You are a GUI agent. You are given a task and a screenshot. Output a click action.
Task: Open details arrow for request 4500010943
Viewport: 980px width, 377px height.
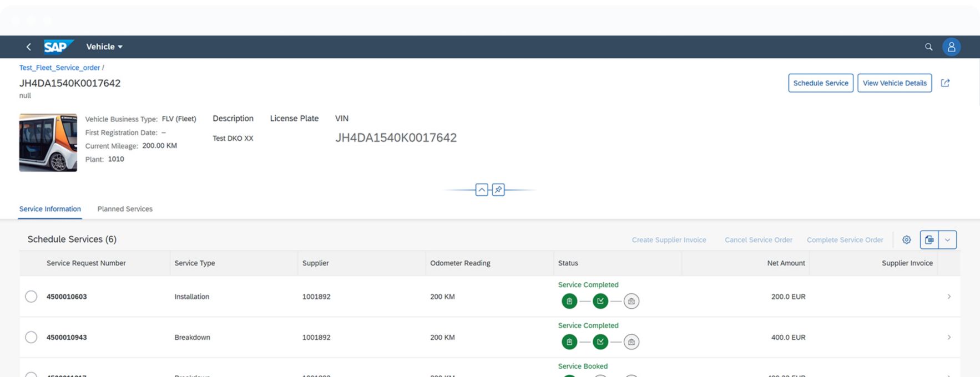948,337
